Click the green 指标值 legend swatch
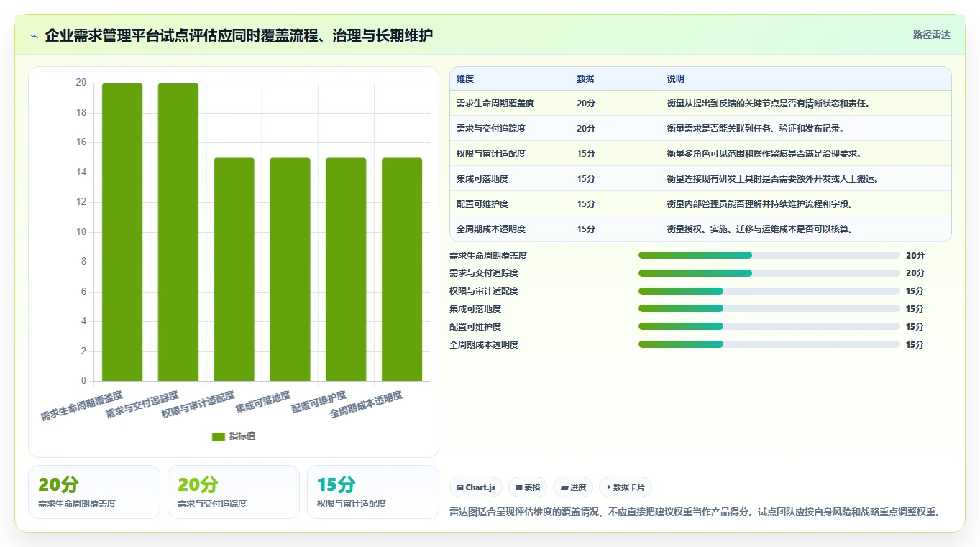 click(219, 437)
